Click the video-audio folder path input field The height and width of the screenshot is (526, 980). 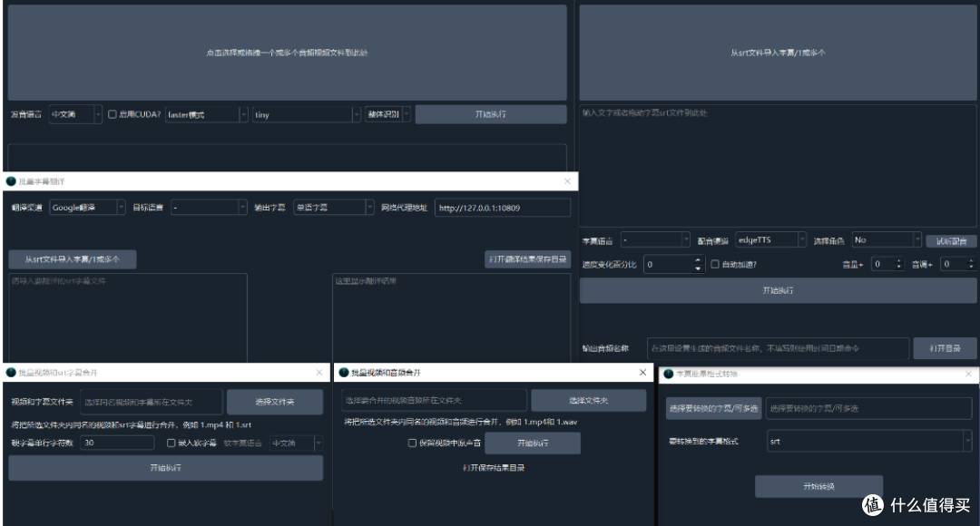coord(434,400)
